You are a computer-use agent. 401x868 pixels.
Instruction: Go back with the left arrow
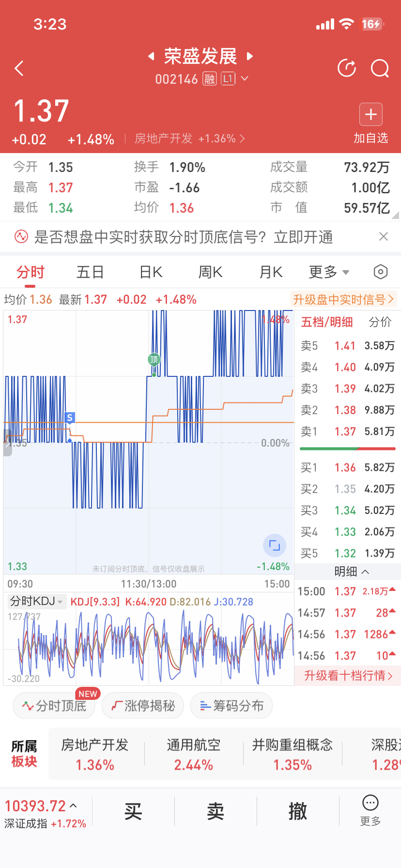point(19,68)
